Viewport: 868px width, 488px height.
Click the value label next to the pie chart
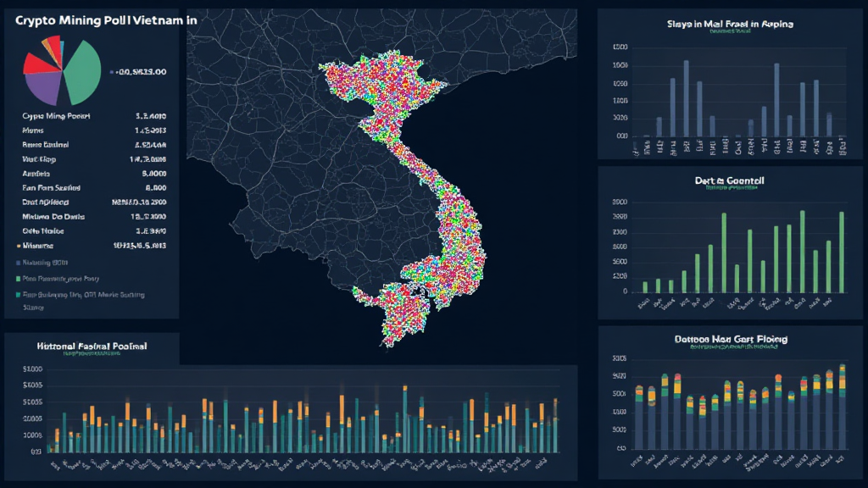[x=142, y=72]
